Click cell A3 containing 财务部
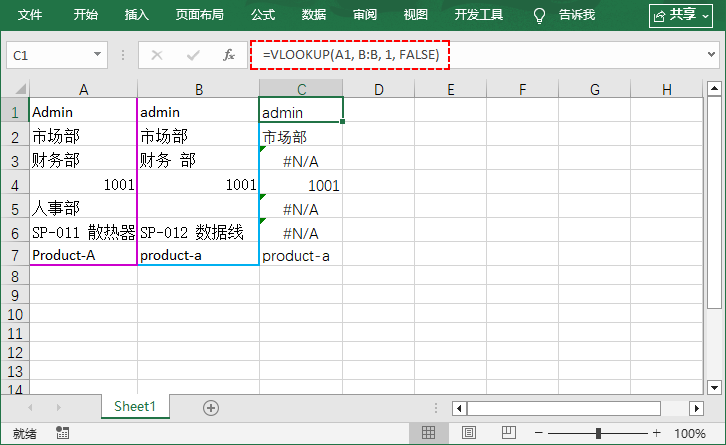The height and width of the screenshot is (445, 726). [x=83, y=160]
